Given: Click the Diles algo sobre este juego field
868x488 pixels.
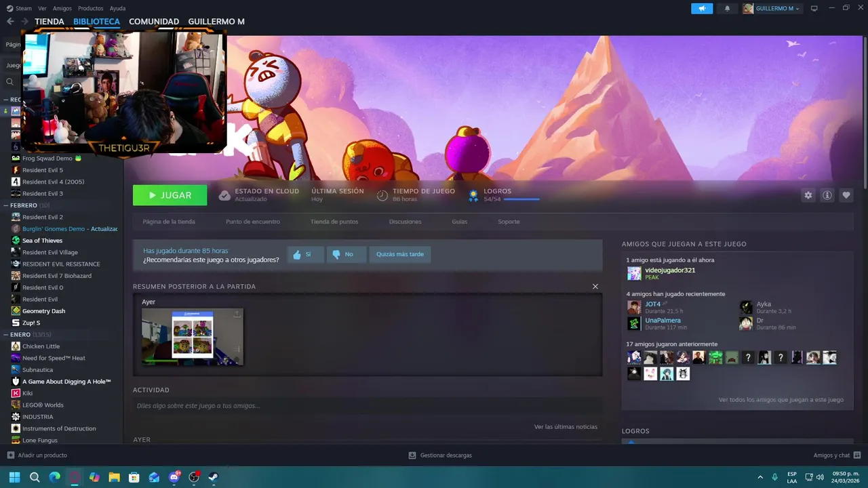Looking at the screenshot, I should point(368,406).
